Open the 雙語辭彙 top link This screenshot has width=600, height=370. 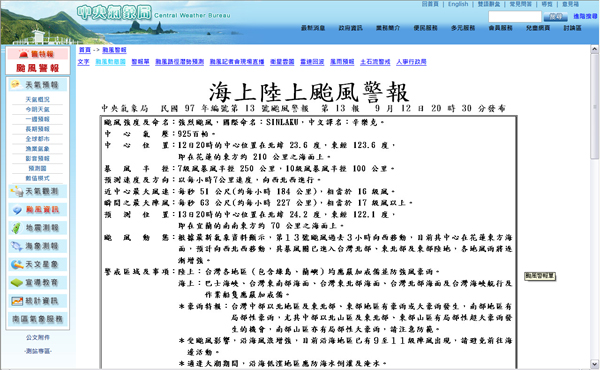489,4
